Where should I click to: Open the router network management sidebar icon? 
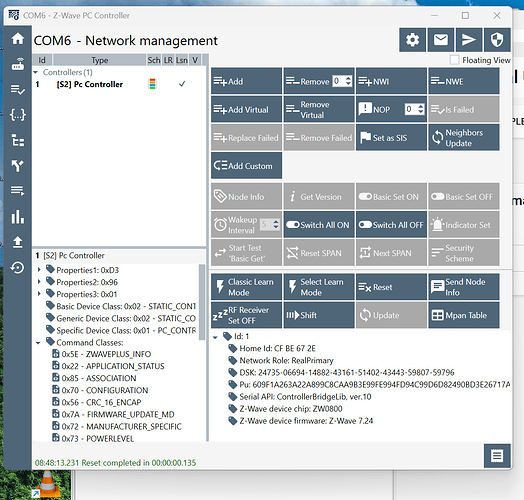pos(18,64)
